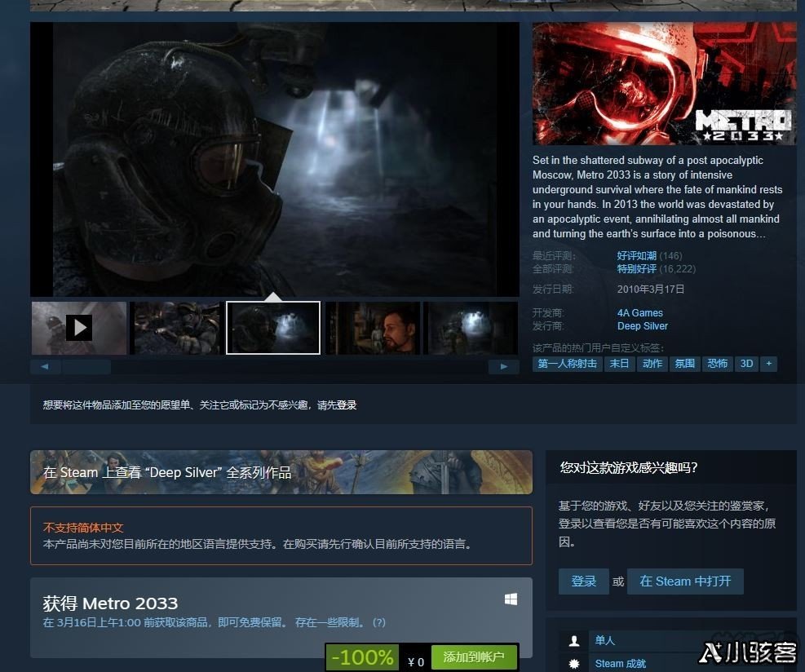805x672 pixels.
Task: Click the Steam achievements gear icon
Action: click(x=574, y=664)
